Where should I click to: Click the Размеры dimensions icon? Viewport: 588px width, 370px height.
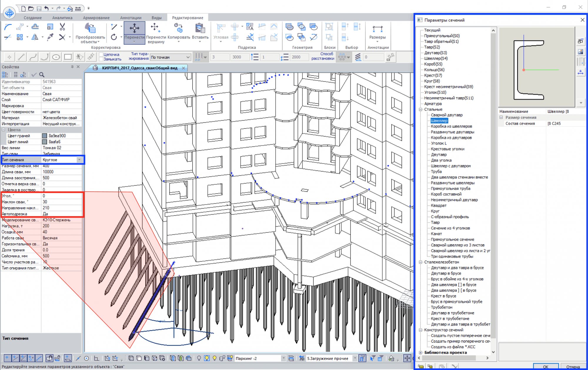377,29
